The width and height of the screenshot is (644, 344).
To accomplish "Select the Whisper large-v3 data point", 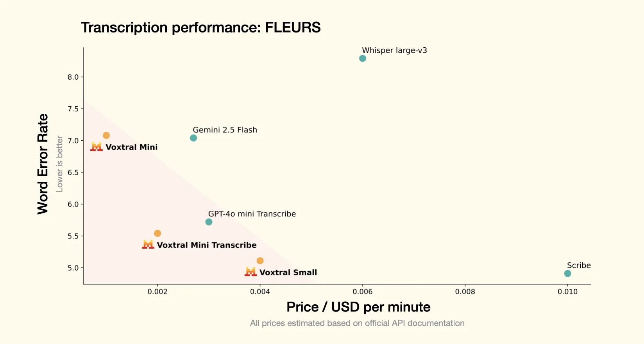I will click(x=363, y=59).
